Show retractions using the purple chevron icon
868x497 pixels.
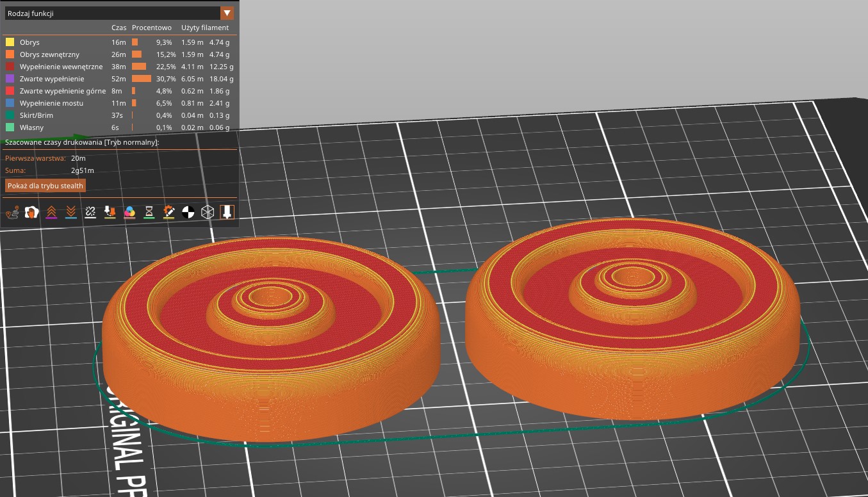[x=51, y=212]
